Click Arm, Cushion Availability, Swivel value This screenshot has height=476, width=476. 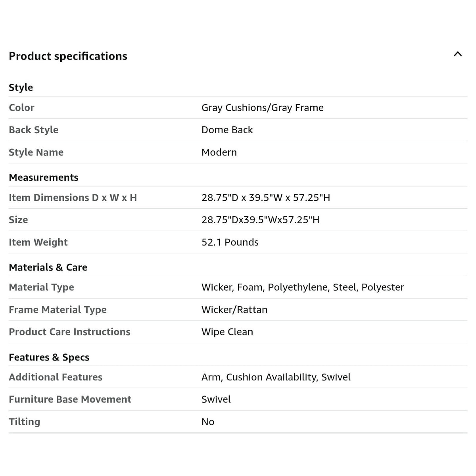[276, 377]
